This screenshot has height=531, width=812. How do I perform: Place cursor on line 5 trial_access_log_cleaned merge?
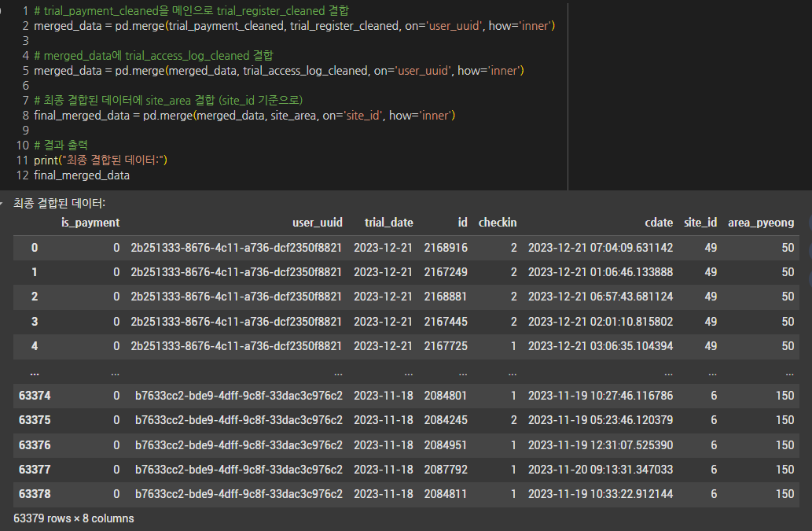tap(278, 71)
